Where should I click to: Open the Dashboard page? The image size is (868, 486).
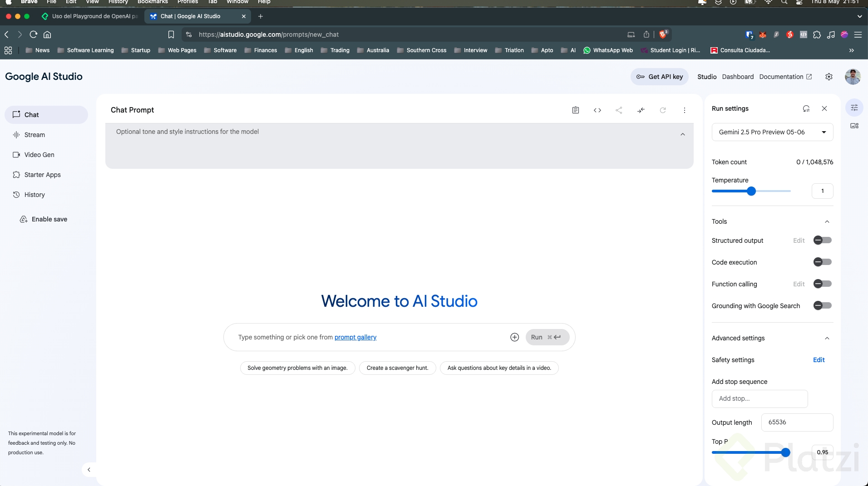pyautogui.click(x=738, y=77)
